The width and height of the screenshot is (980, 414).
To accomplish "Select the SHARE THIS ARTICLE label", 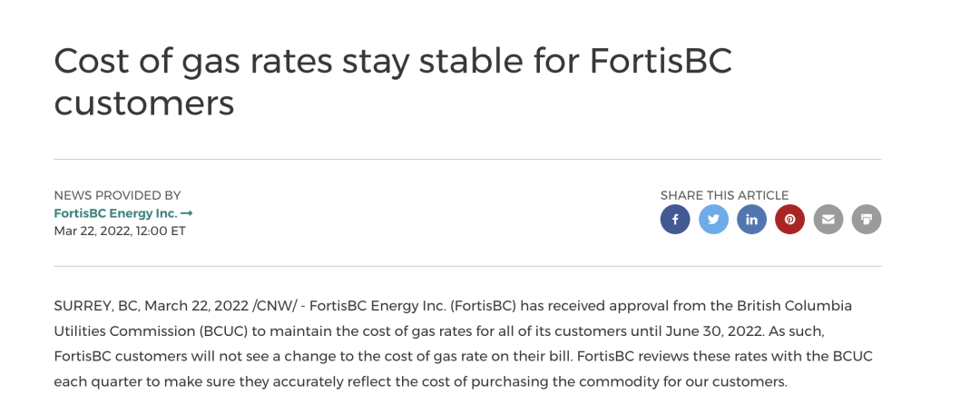I will (724, 195).
